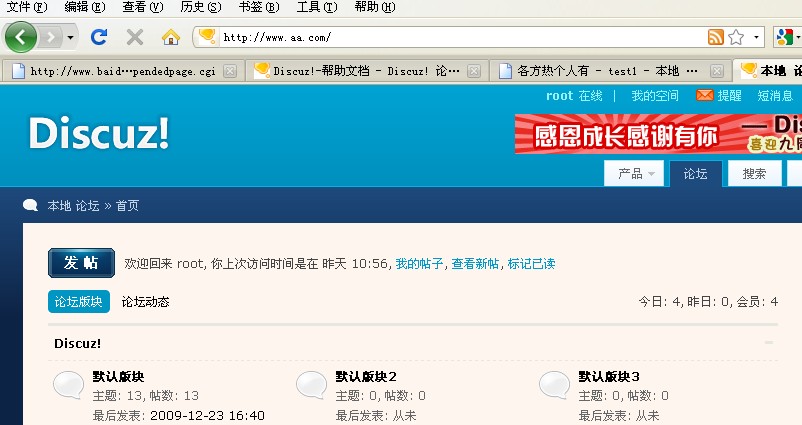Open the 提醒 notifications link
This screenshot has height=425, width=802.
tap(729, 96)
